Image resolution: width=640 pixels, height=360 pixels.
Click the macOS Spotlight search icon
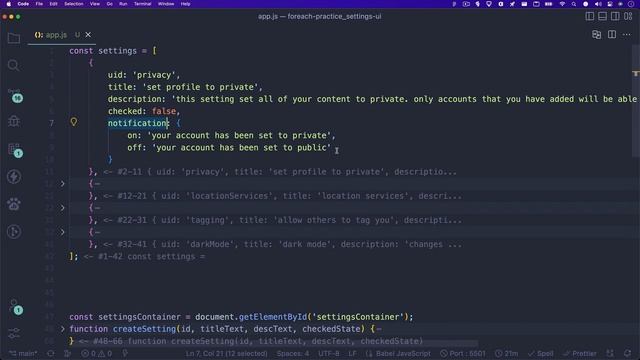574,4
